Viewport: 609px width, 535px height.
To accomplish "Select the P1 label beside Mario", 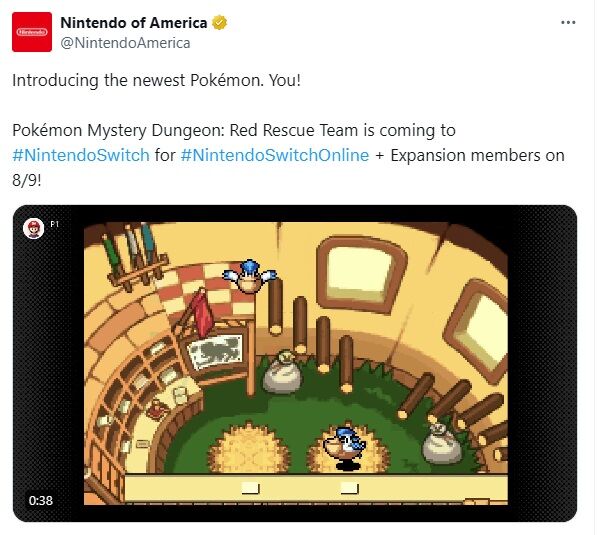I will click(55, 224).
